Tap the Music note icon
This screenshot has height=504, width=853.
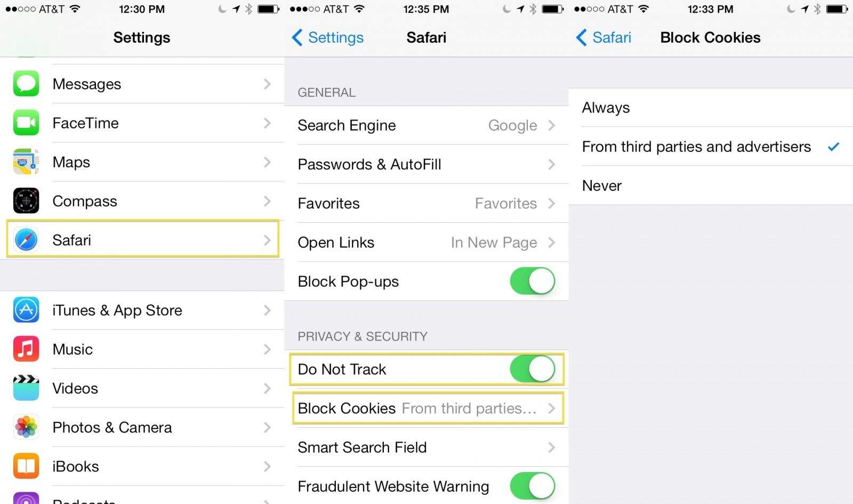(26, 349)
